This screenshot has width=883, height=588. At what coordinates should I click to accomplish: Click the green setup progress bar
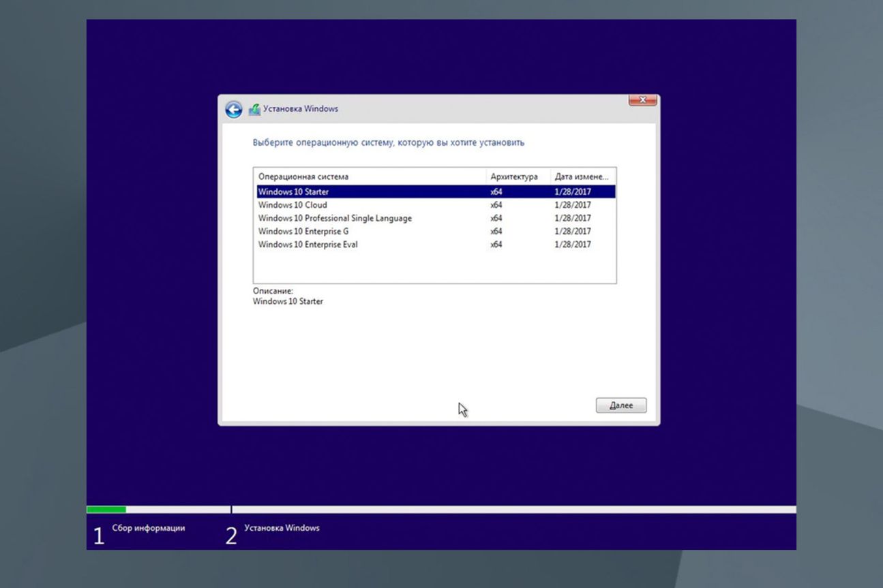[x=106, y=510]
